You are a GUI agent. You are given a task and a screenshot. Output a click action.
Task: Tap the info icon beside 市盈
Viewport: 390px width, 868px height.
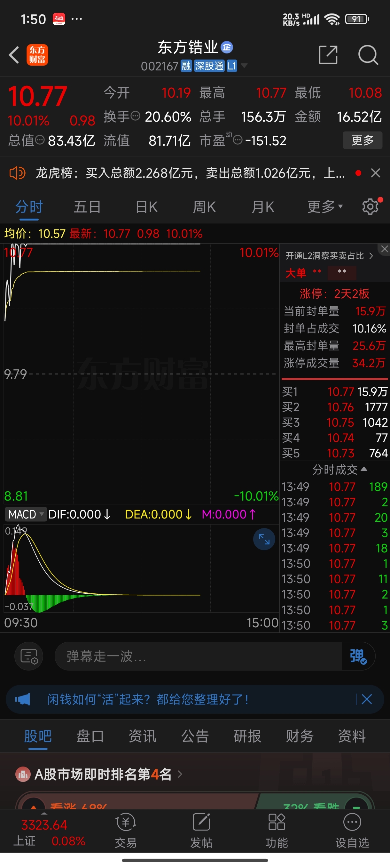tap(238, 140)
